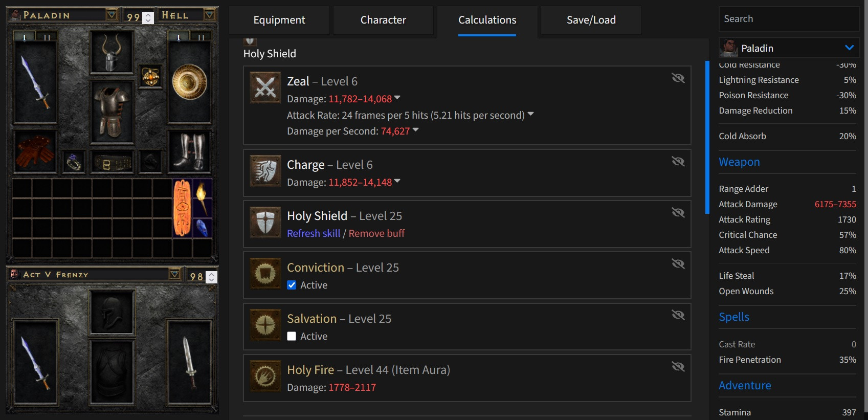The image size is (868, 420).
Task: Select the Paladin's round shield slot
Action: click(189, 82)
